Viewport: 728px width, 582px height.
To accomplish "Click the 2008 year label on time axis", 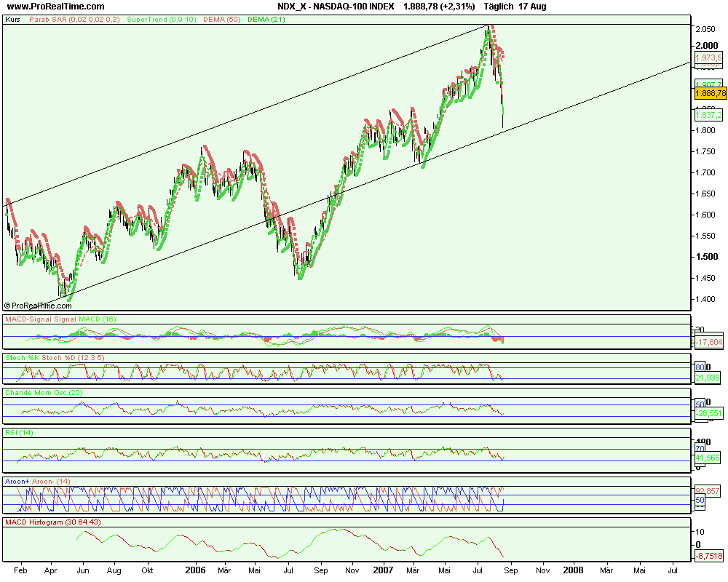I will click(573, 570).
